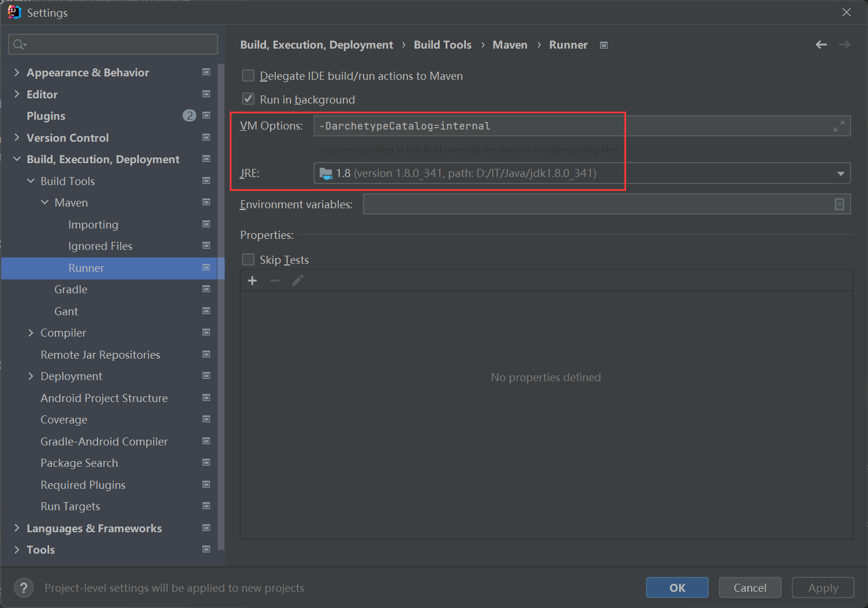Open Gradle-Android Compiler page

(x=104, y=441)
